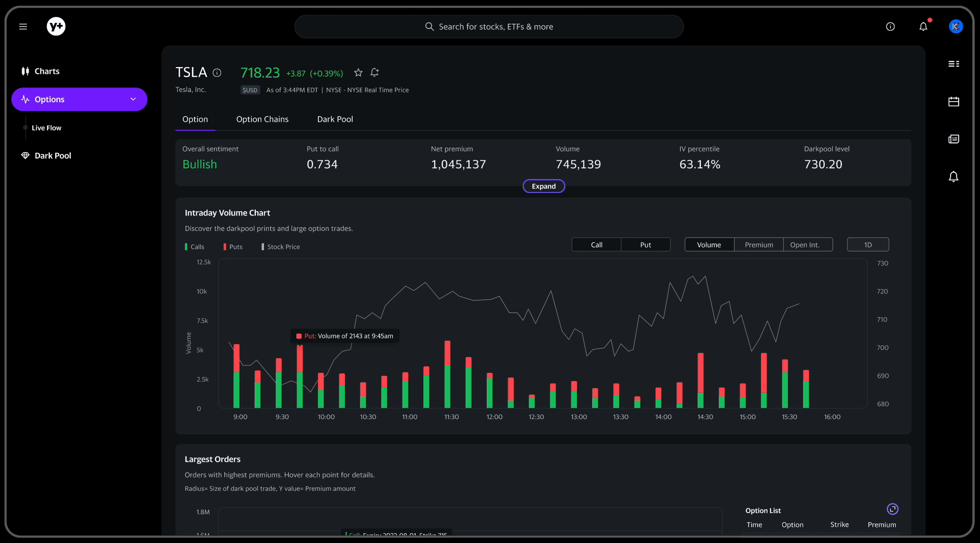
Task: Open notifications bell in top bar
Action: click(x=923, y=27)
